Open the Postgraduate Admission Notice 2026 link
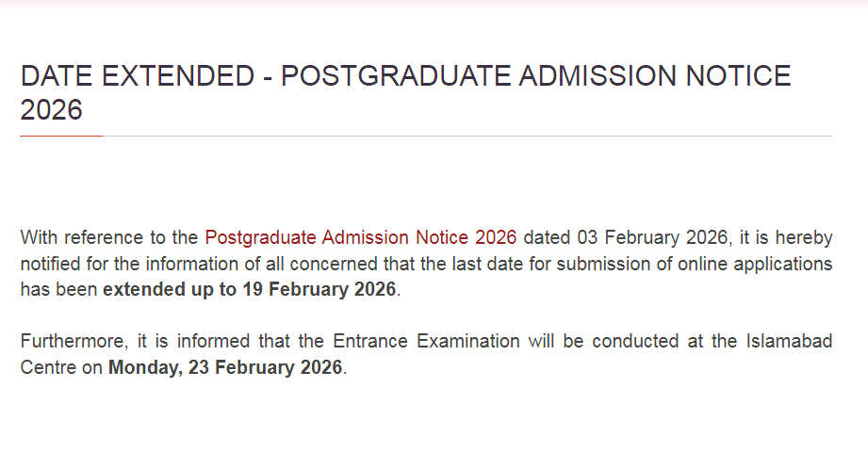This screenshot has height=452, width=868. (x=361, y=236)
